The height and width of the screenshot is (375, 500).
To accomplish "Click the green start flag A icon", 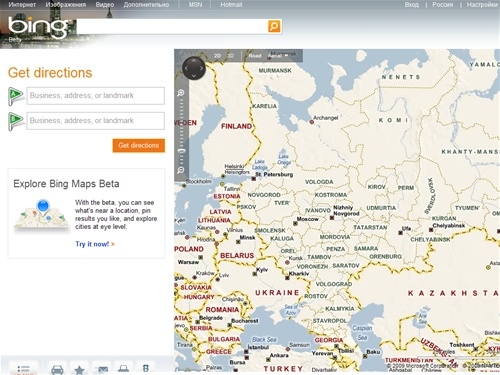I will pos(16,96).
